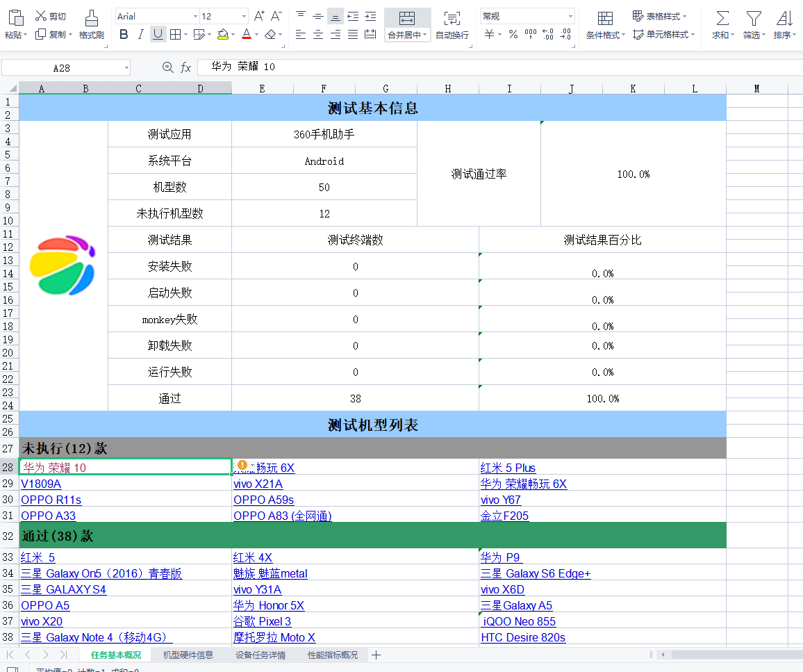Increase font size with A+ icon
Image resolution: width=803 pixels, height=672 pixels.
pyautogui.click(x=259, y=17)
